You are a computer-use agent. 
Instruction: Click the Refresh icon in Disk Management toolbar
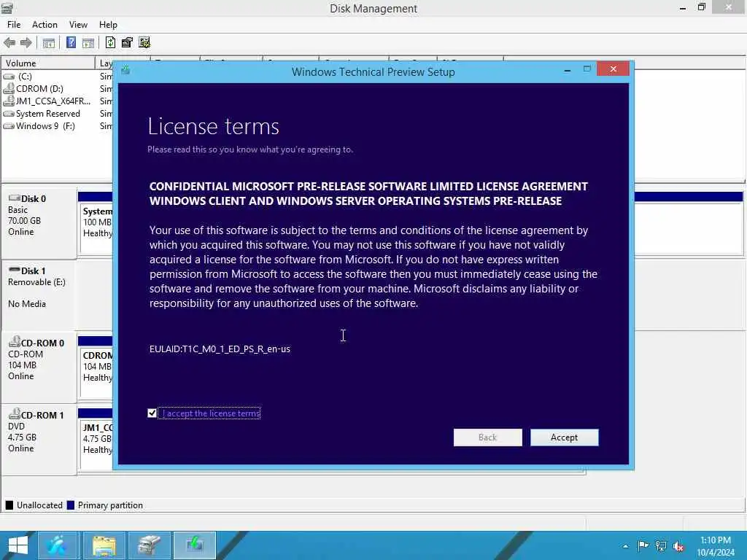110,42
